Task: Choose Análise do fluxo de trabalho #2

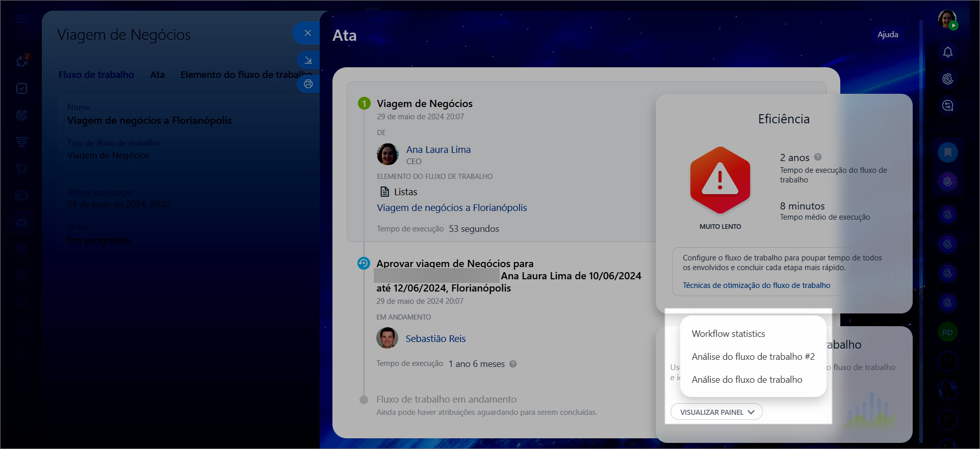Action: point(753,357)
